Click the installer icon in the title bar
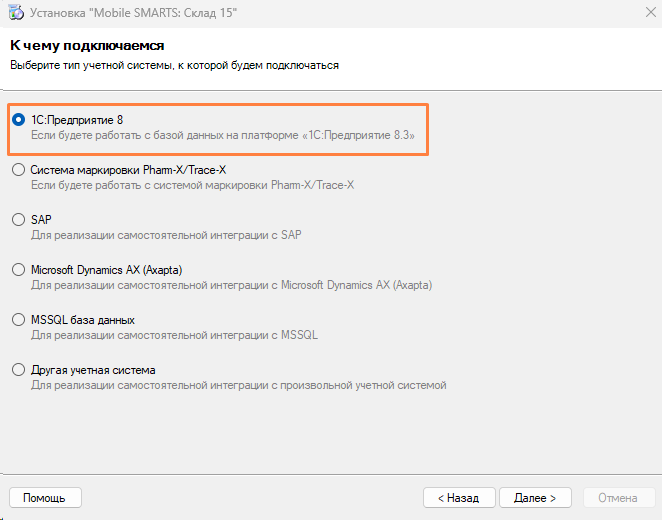This screenshot has height=520, width=662. pos(17,14)
